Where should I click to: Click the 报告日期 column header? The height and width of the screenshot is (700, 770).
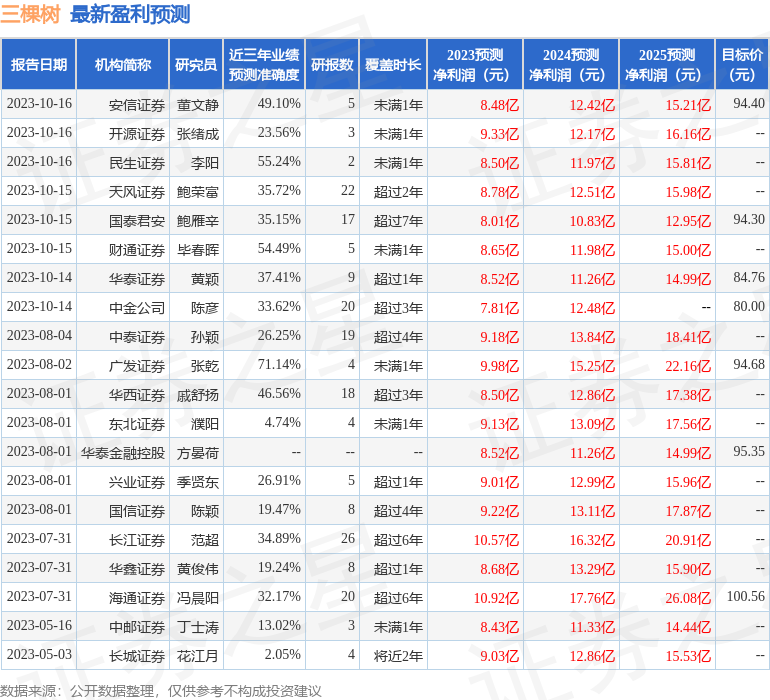[39, 64]
